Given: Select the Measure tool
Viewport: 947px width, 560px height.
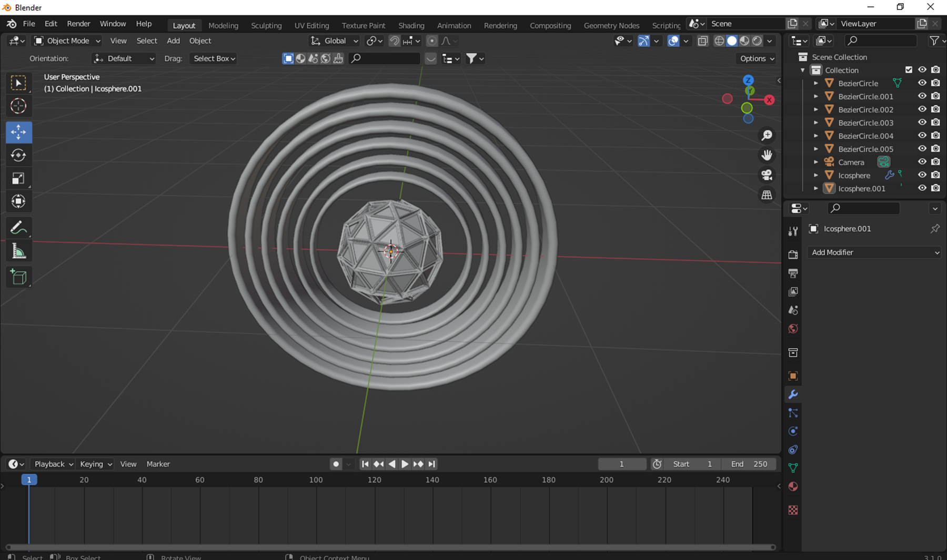Looking at the screenshot, I should 18,251.
